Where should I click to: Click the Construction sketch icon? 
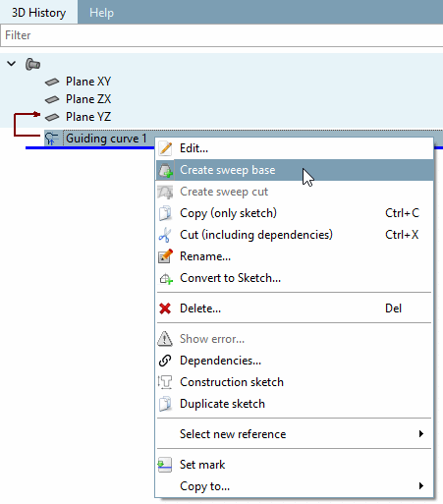tap(165, 382)
